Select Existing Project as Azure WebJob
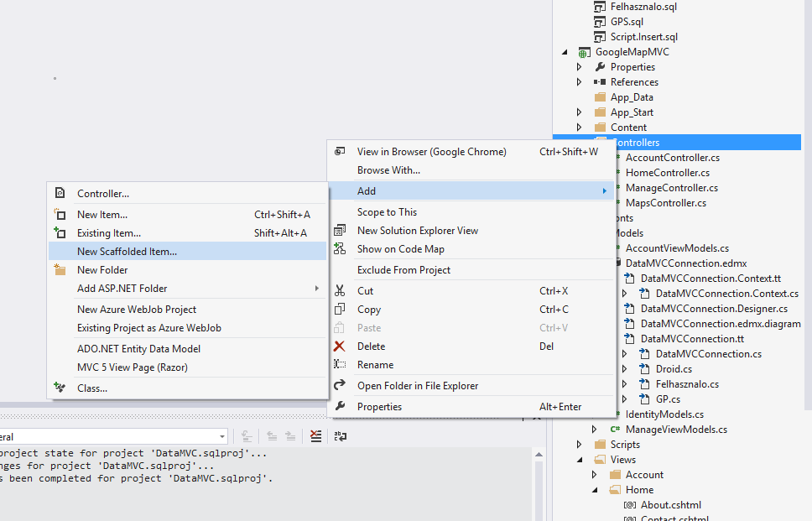This screenshot has height=521, width=812. point(187,328)
